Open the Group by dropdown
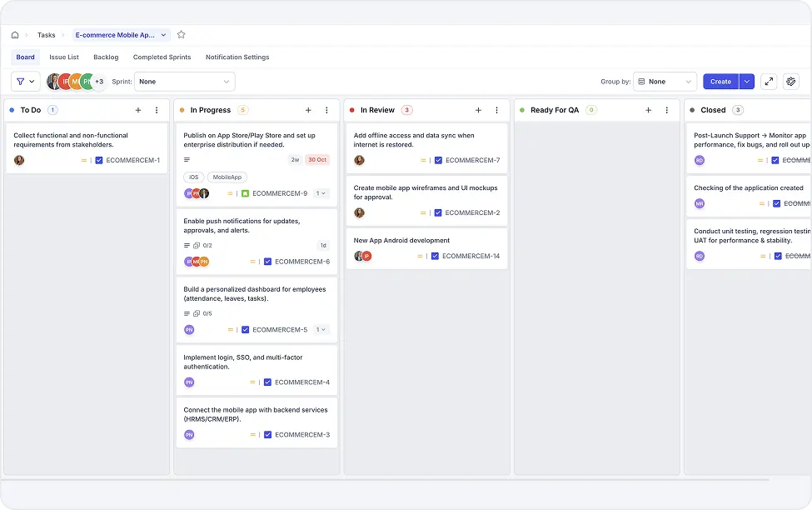 tap(665, 82)
